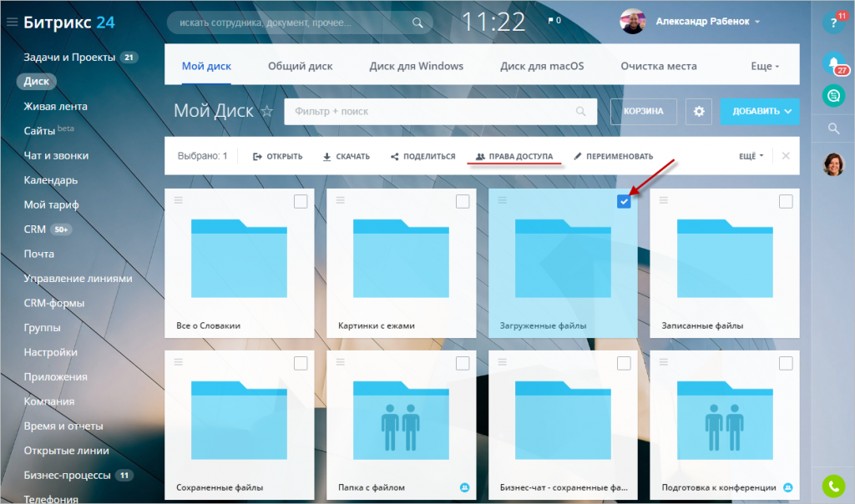
Task: Open the Записанные файлы folder thumbnail
Action: pyautogui.click(x=725, y=259)
